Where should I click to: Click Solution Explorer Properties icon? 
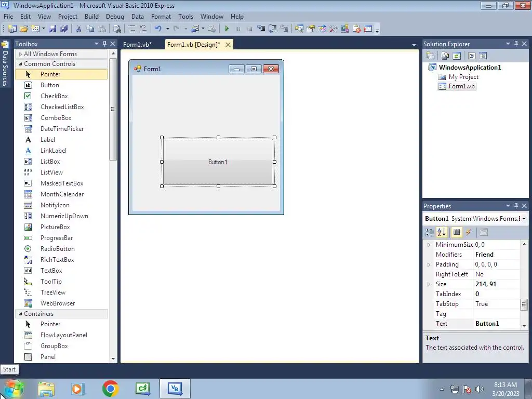coord(430,56)
